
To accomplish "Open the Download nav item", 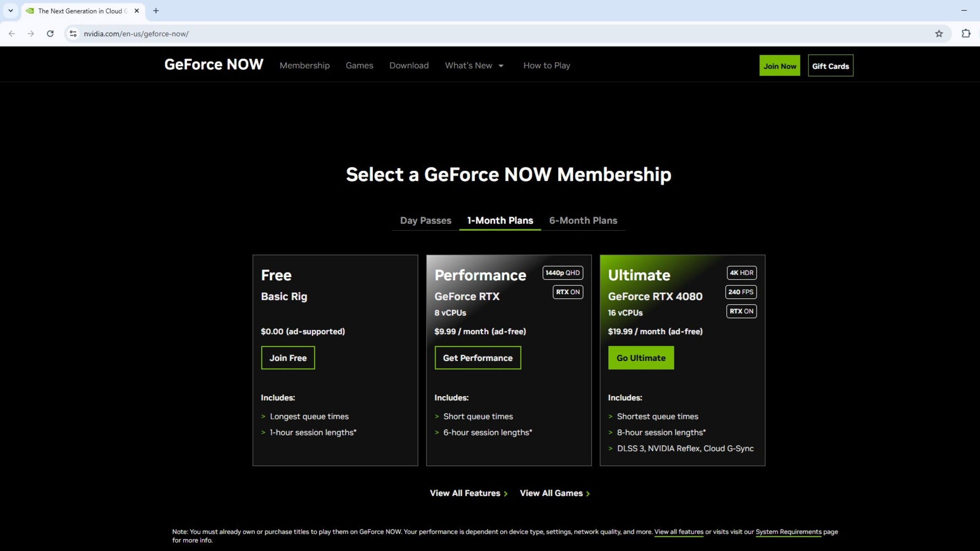I will click(409, 65).
